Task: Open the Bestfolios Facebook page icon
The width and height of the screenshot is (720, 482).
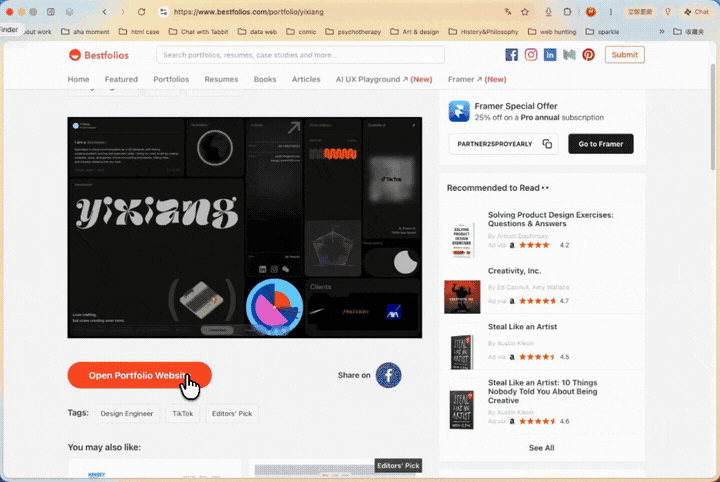Action: click(512, 55)
